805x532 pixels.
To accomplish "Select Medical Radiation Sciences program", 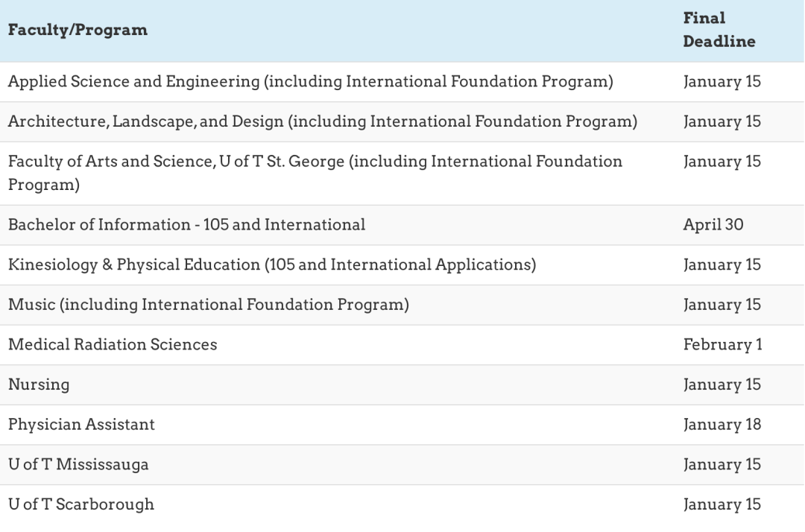I will (113, 345).
